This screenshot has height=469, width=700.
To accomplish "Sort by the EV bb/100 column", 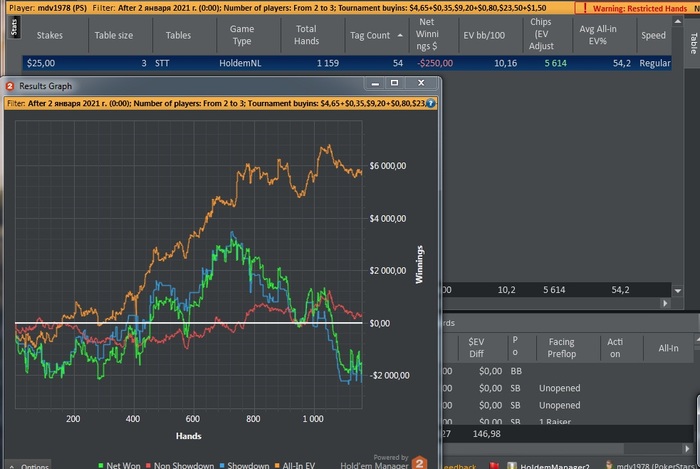I will (484, 35).
